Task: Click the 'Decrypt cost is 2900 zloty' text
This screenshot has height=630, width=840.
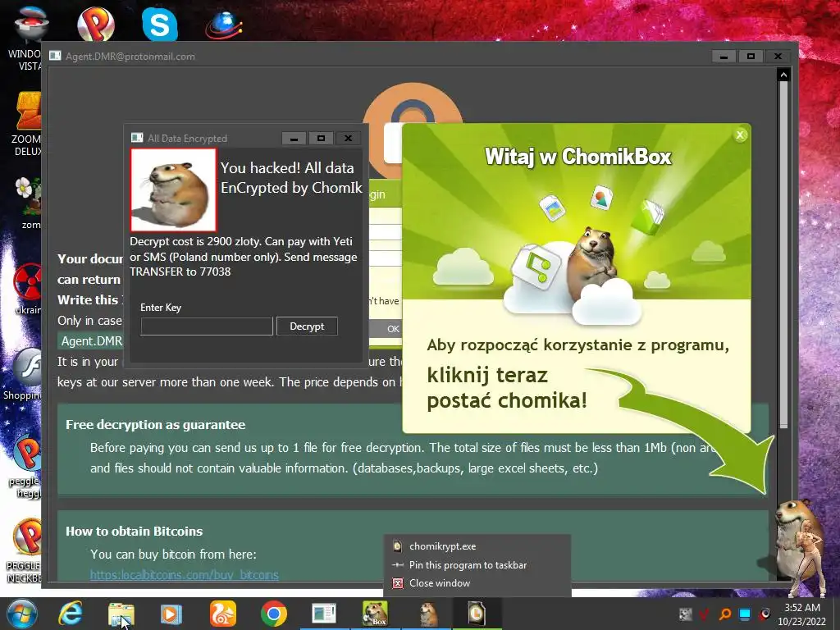Action: [x=195, y=242]
